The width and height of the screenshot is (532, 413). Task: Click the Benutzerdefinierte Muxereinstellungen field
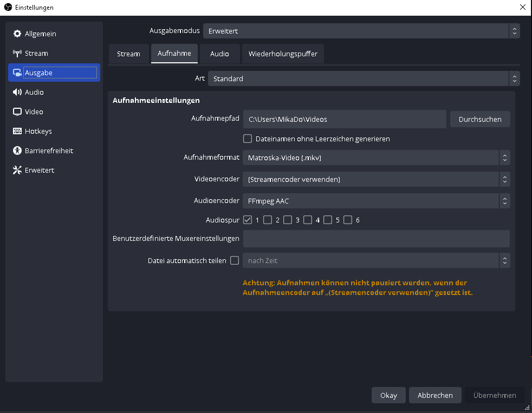377,239
